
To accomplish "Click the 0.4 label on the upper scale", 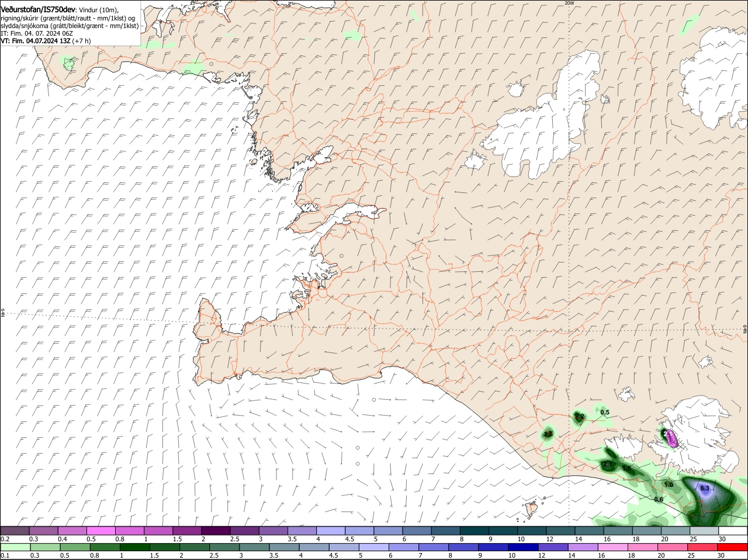I will coord(63,538).
